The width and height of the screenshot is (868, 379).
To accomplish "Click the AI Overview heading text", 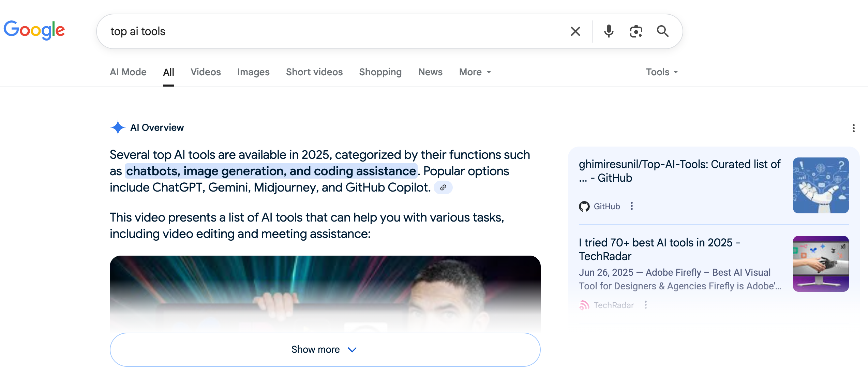I will click(157, 127).
